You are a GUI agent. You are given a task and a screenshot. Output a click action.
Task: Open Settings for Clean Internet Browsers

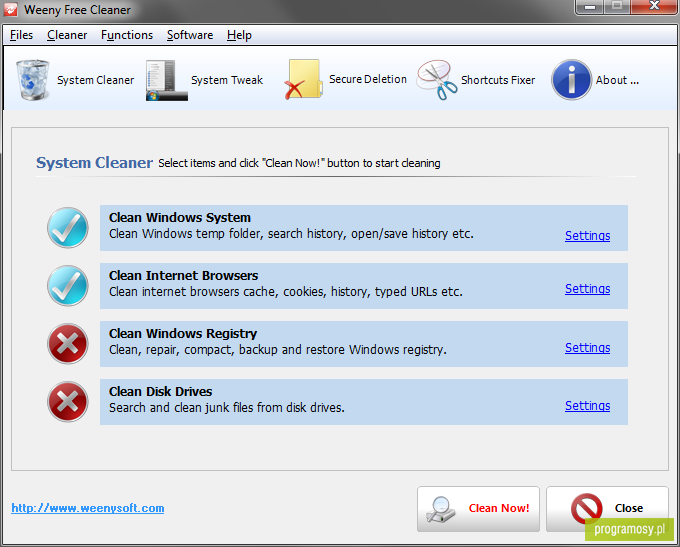pyautogui.click(x=588, y=289)
